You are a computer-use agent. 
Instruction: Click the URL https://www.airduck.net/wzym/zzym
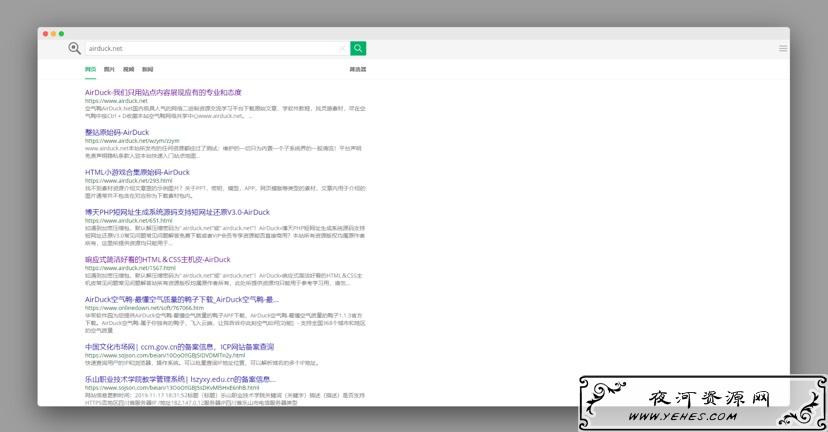click(x=132, y=141)
